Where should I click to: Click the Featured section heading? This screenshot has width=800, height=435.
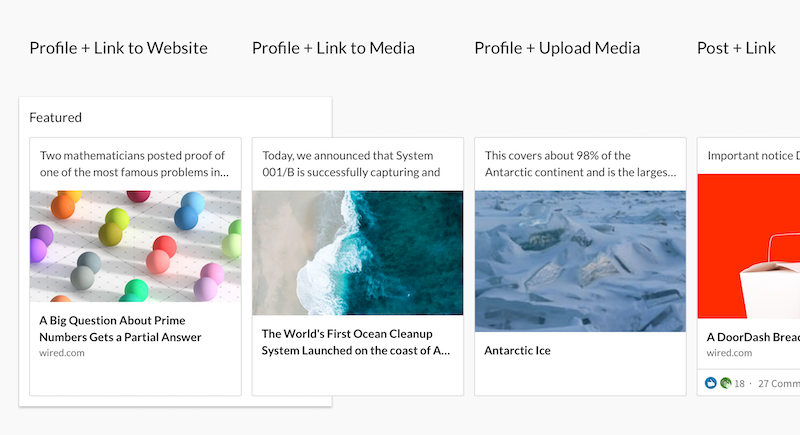click(x=56, y=117)
